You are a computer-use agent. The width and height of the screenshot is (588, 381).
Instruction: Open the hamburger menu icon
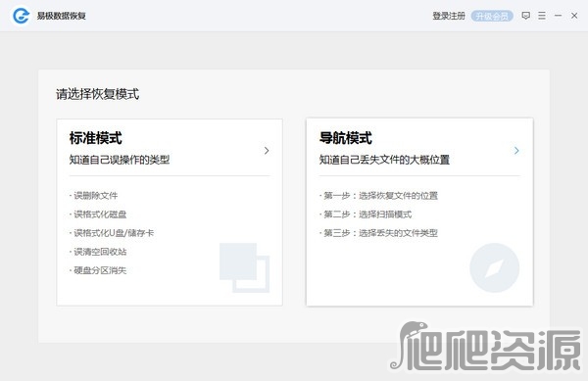(x=542, y=16)
